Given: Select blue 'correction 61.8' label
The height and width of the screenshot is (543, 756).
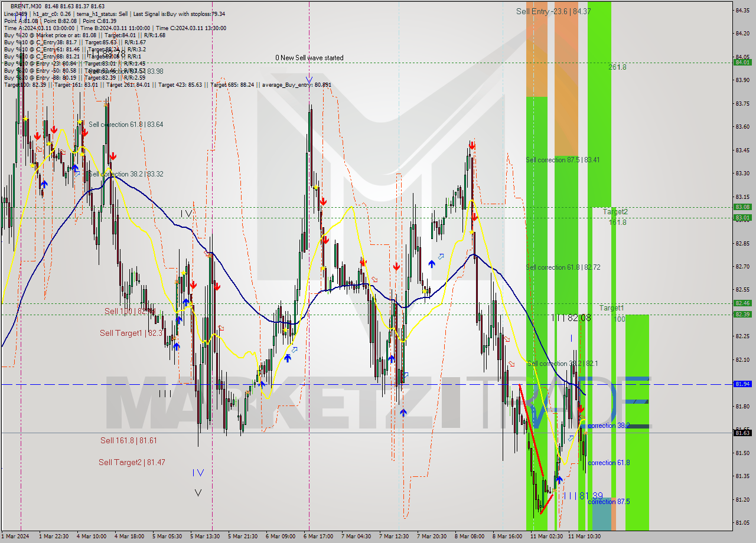Looking at the screenshot, I should tap(609, 463).
